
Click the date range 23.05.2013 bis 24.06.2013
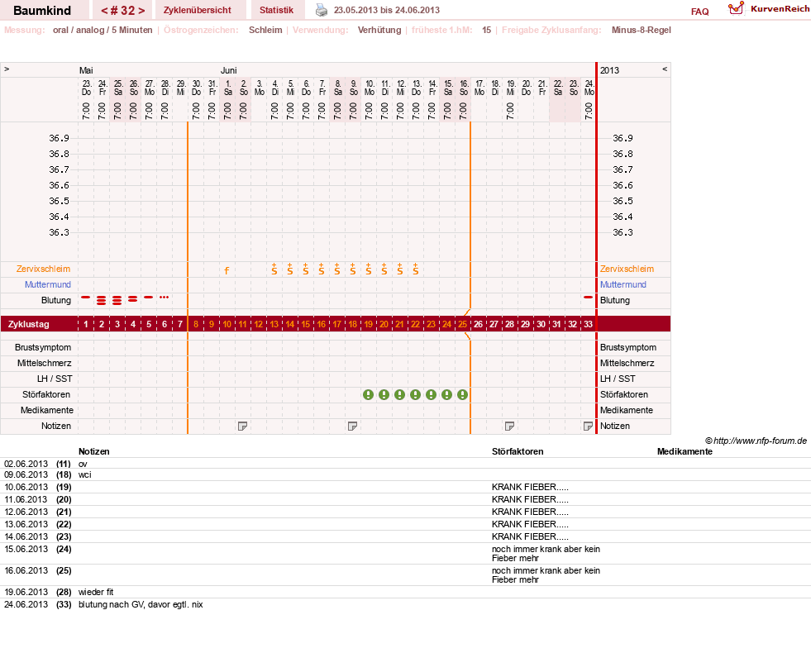[387, 11]
